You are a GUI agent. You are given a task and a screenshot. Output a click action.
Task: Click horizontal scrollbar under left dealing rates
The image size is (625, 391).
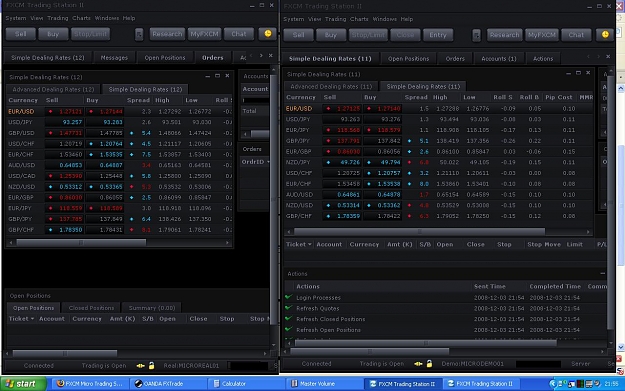81,242
